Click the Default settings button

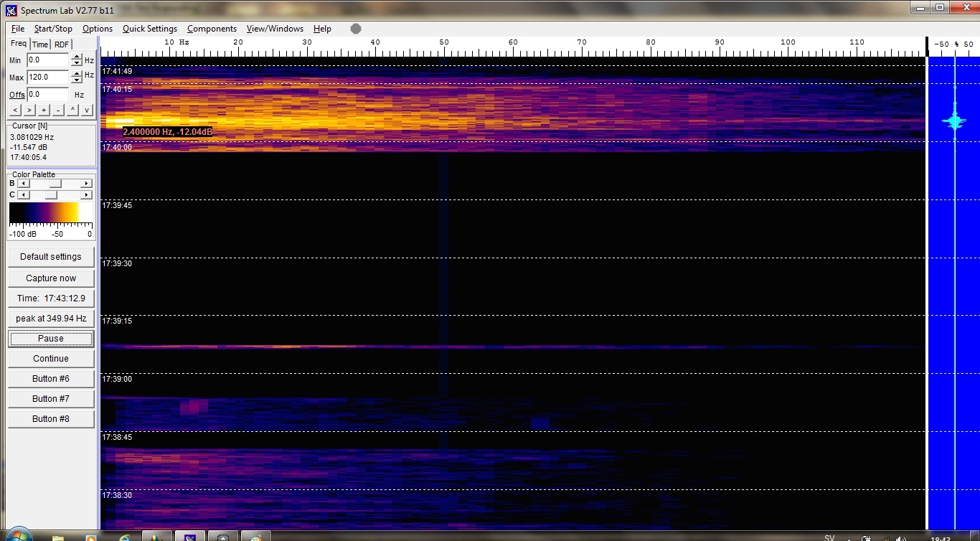pyautogui.click(x=51, y=257)
